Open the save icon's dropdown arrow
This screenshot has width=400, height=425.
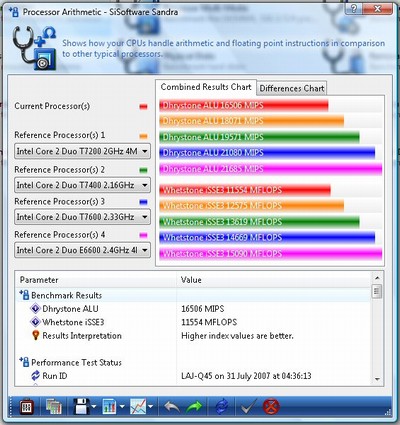point(94,407)
